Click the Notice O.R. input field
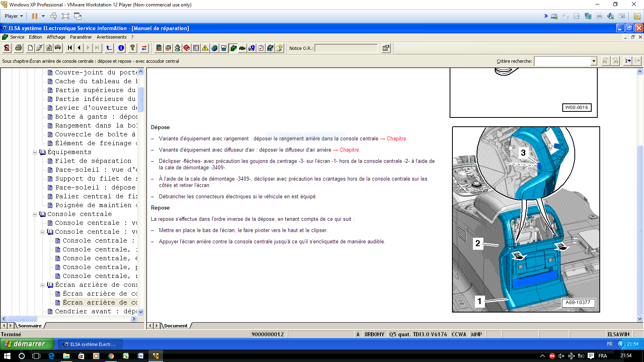The width and height of the screenshot is (644, 362). pyautogui.click(x=346, y=48)
